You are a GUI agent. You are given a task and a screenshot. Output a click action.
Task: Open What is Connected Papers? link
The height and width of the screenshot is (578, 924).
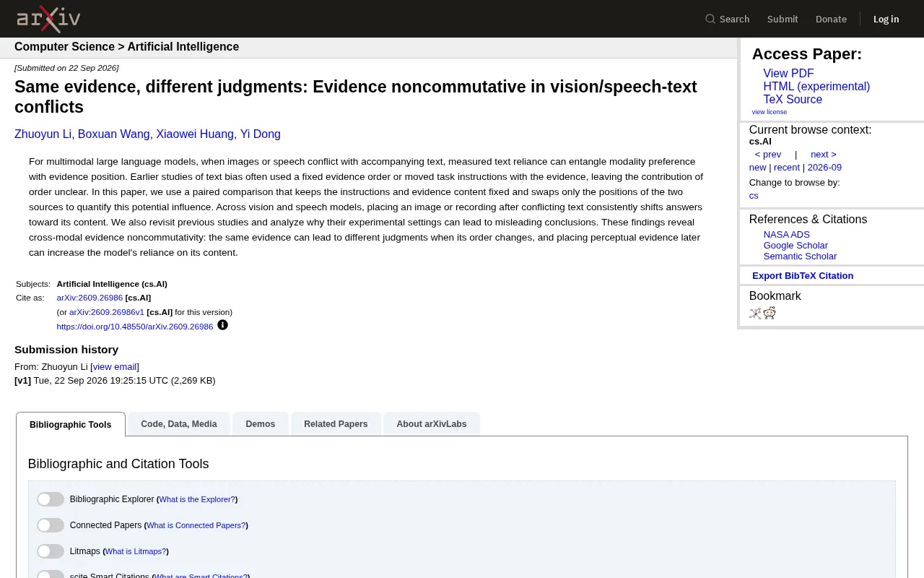[x=196, y=525]
